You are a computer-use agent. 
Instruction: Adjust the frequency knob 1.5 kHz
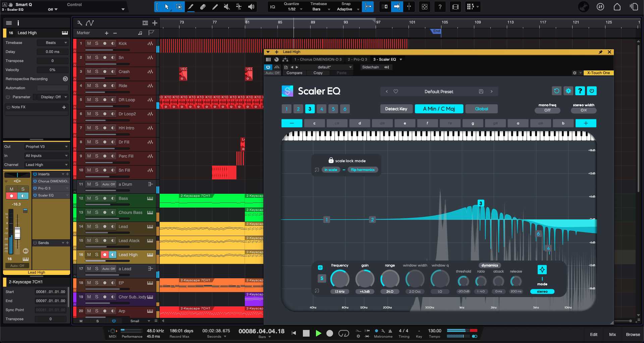[x=340, y=279]
